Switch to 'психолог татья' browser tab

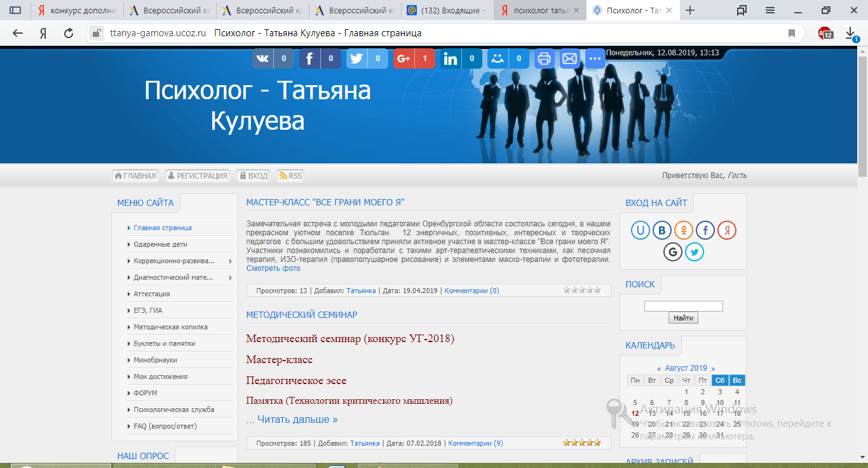(x=541, y=10)
